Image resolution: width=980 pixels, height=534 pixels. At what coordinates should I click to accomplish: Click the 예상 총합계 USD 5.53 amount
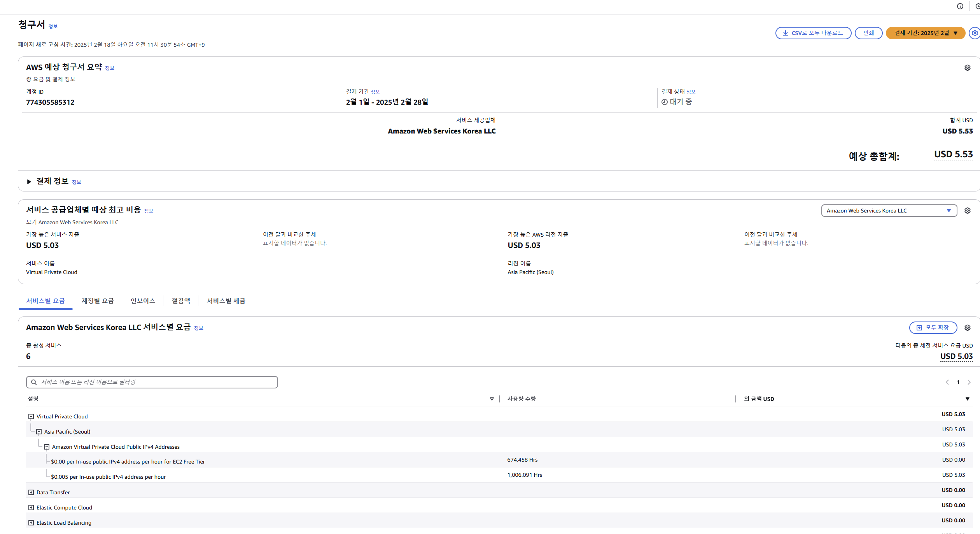click(954, 155)
